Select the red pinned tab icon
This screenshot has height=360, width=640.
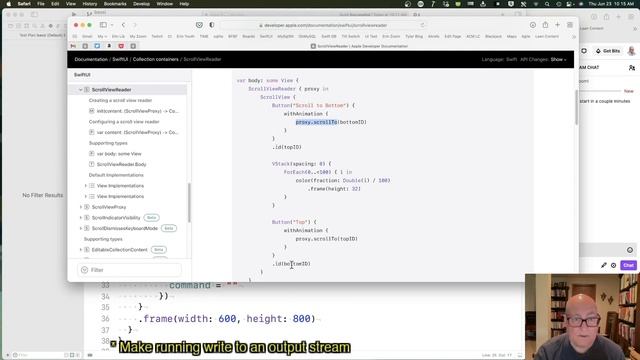[121, 46]
